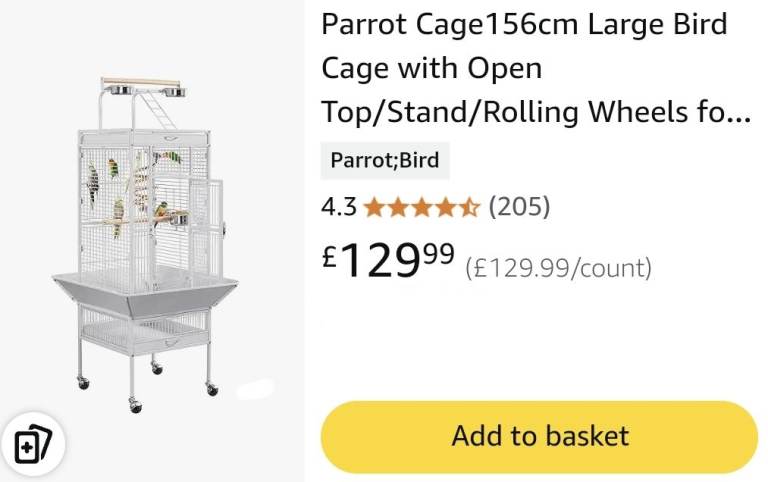Screen dimensions: 768x482
Task: Click the Parrot;Bird category tag
Action: (x=385, y=160)
